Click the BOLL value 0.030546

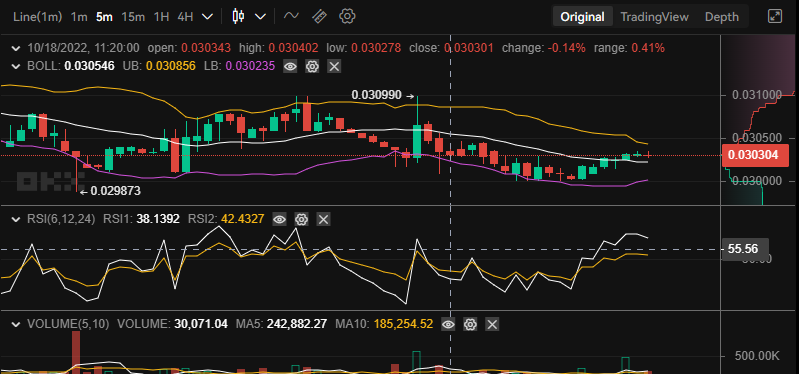[89, 66]
